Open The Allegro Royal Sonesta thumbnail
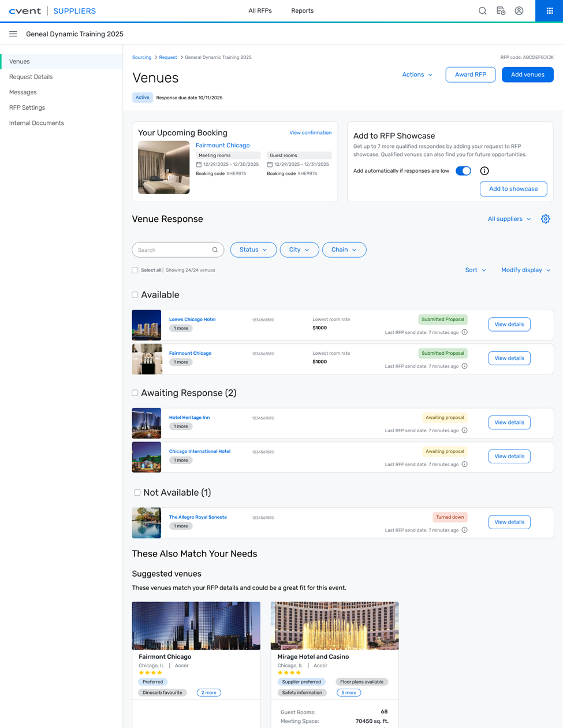The width and height of the screenshot is (563, 728). point(147,523)
